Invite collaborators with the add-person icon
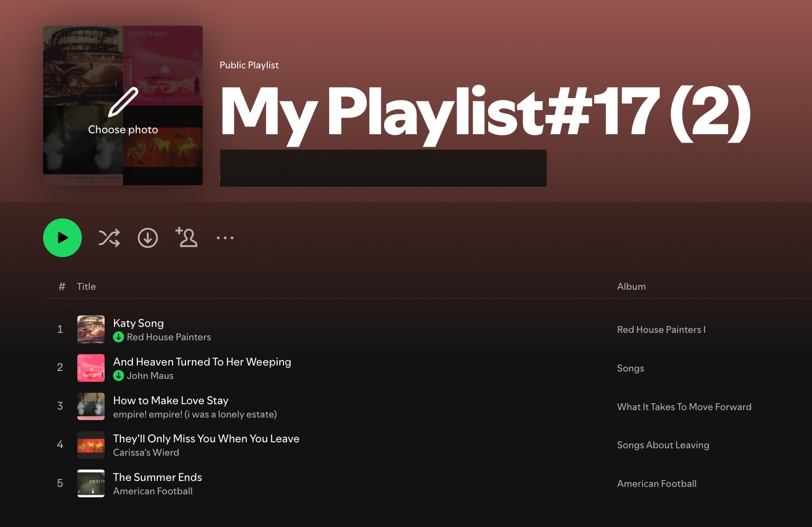 (x=186, y=237)
